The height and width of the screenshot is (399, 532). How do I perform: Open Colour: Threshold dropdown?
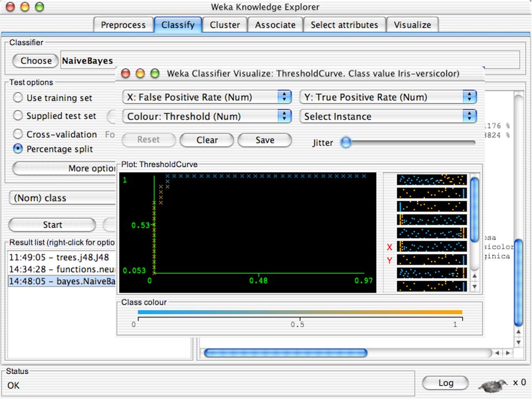207,116
